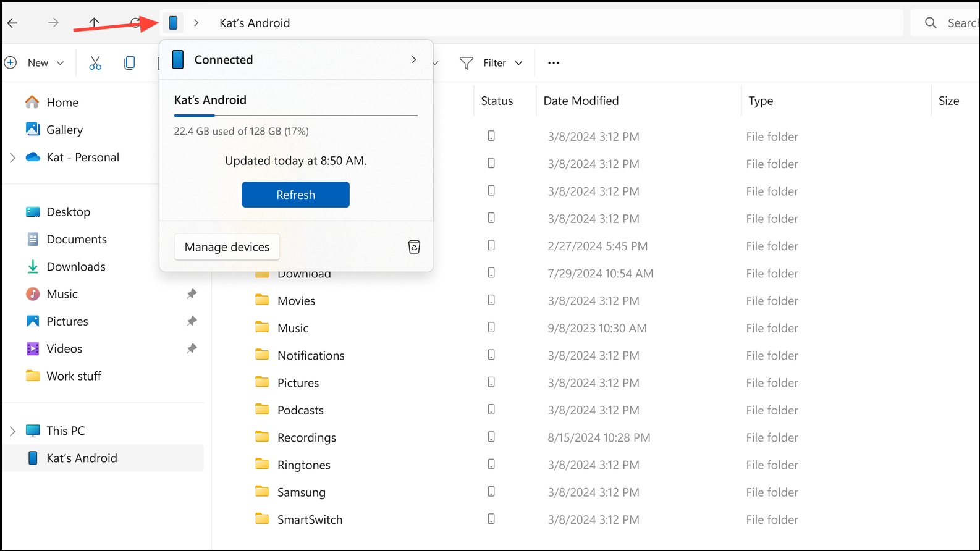Open the Filter dropdown
The height and width of the screenshot is (551, 980).
coord(492,63)
